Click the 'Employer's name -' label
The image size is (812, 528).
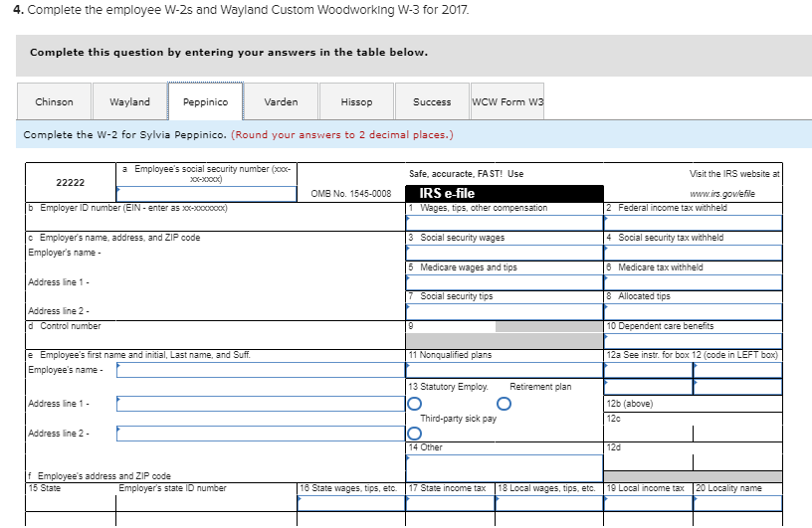65,253
